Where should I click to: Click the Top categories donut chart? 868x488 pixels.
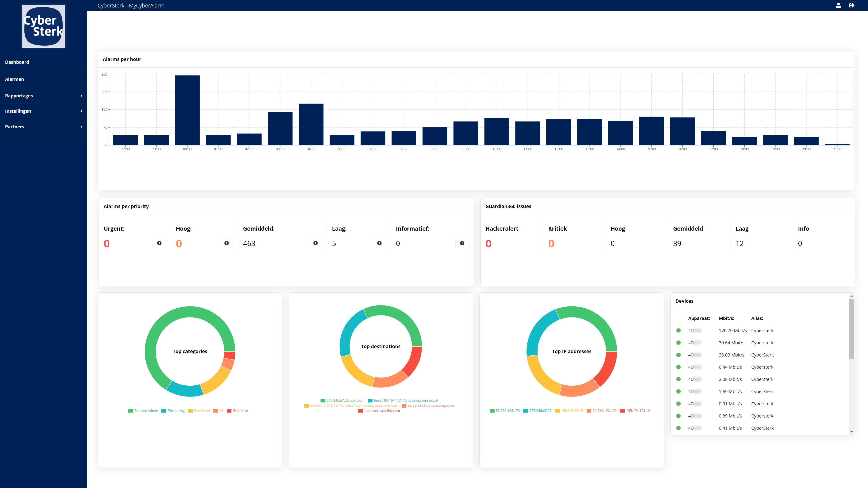point(190,351)
